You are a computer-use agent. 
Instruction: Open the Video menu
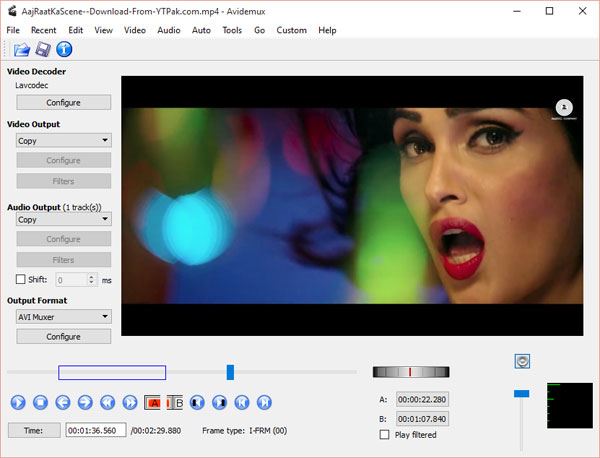(x=135, y=30)
